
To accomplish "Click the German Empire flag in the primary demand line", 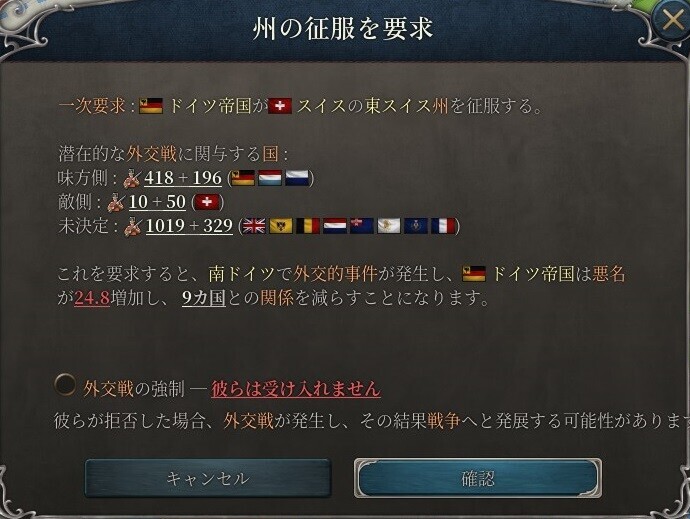I will pos(151,106).
